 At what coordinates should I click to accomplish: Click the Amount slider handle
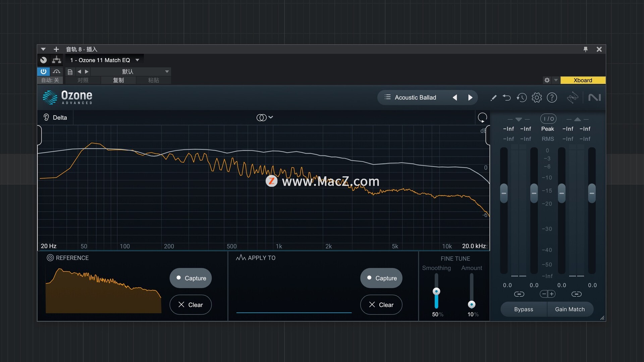(x=472, y=304)
